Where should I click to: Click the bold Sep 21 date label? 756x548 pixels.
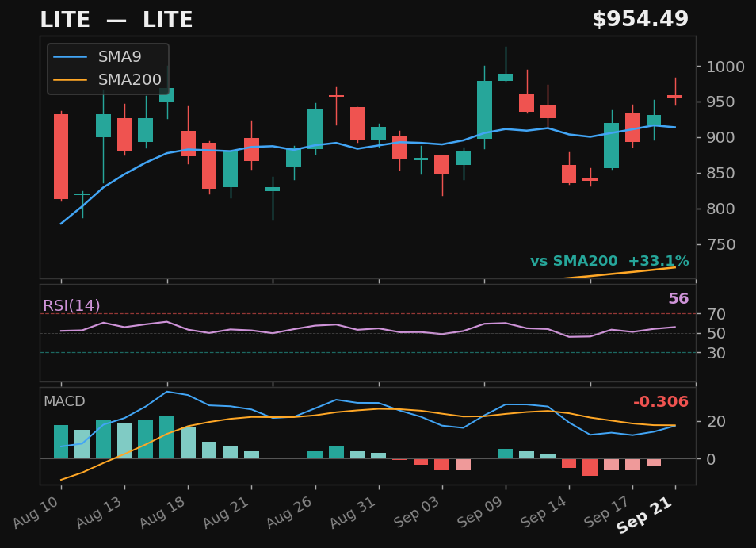coord(644,515)
